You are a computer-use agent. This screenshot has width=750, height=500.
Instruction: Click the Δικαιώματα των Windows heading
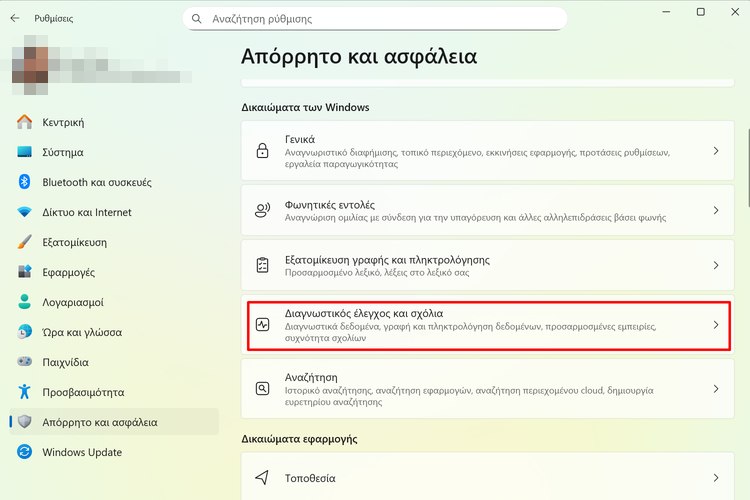(305, 107)
